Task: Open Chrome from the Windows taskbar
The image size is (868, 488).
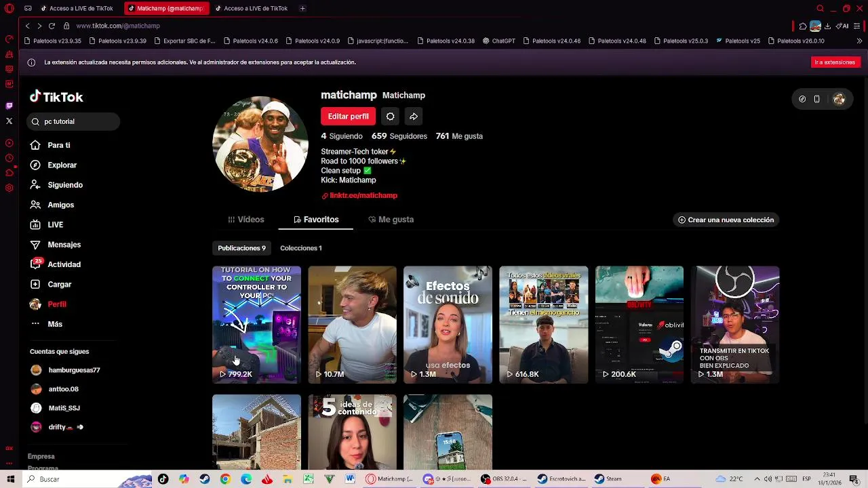Action: 225,479
